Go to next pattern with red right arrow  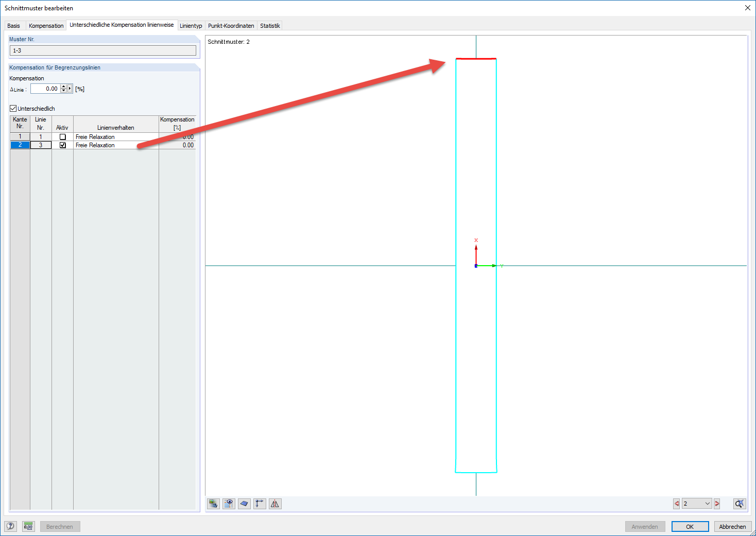(x=717, y=504)
